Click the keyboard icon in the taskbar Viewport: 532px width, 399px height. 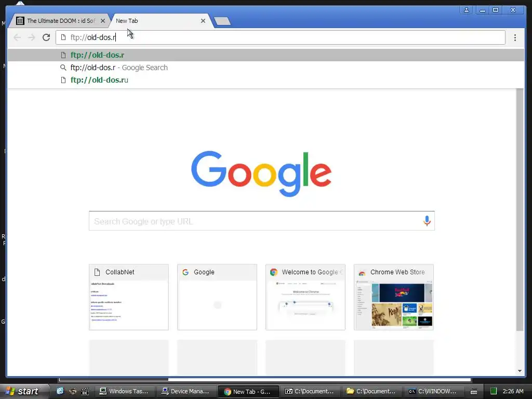coord(474,392)
